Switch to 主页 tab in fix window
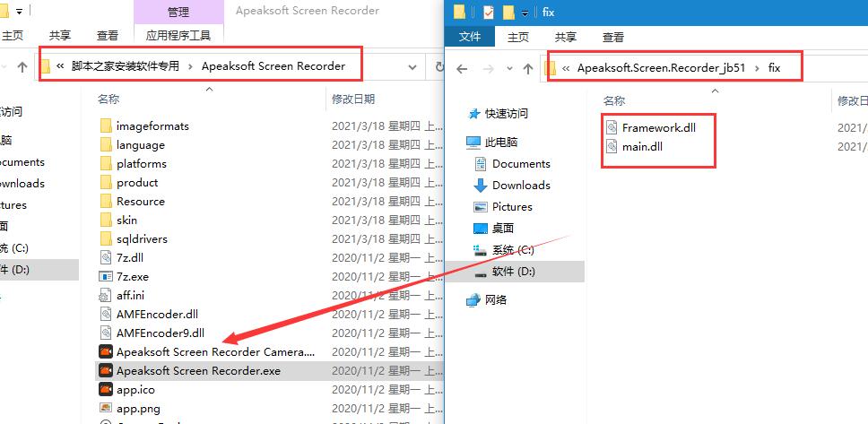This screenshot has height=424, width=868. tap(518, 37)
